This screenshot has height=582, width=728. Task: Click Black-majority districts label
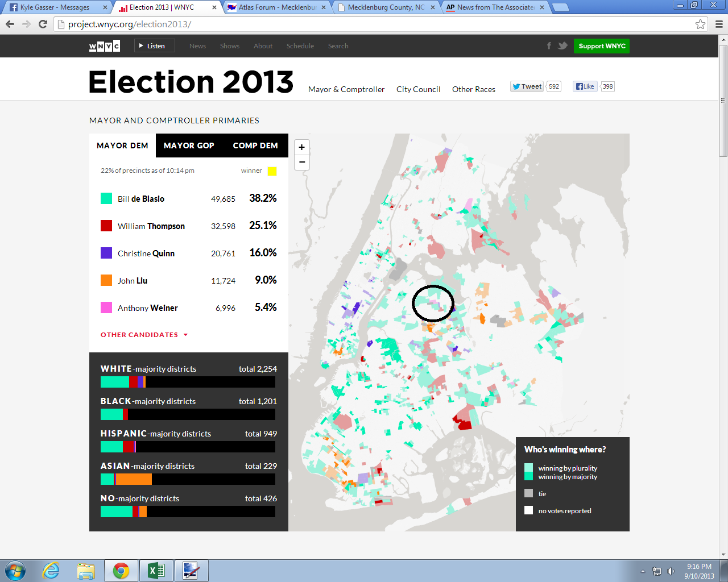click(148, 401)
